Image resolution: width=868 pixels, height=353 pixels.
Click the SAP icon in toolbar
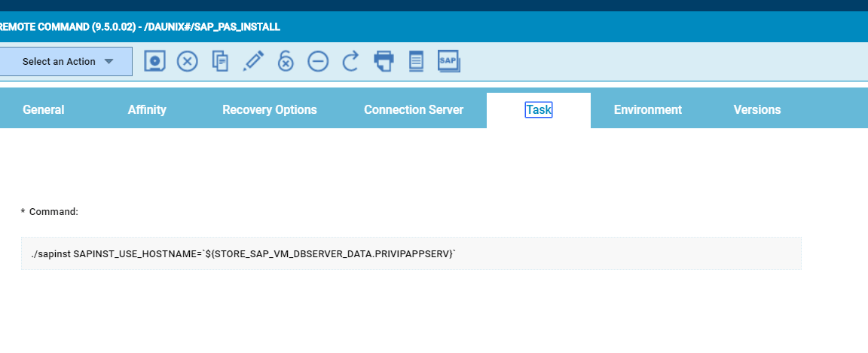[449, 61]
